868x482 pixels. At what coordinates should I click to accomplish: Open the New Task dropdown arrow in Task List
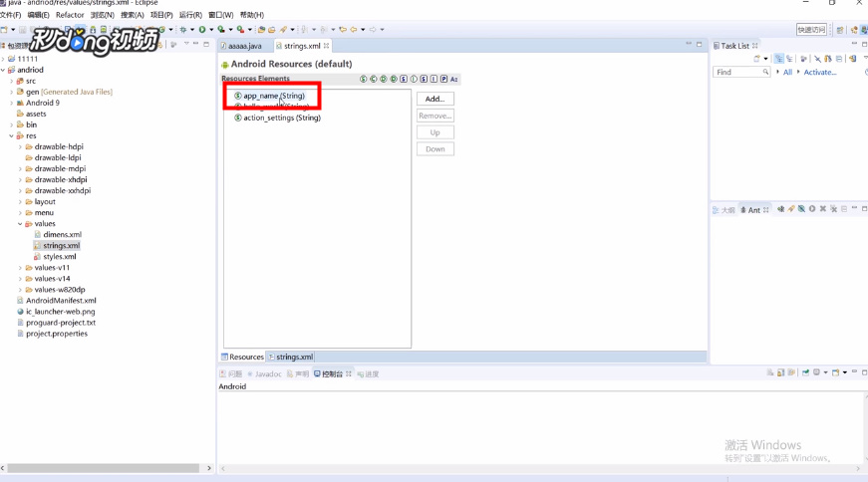765,59
